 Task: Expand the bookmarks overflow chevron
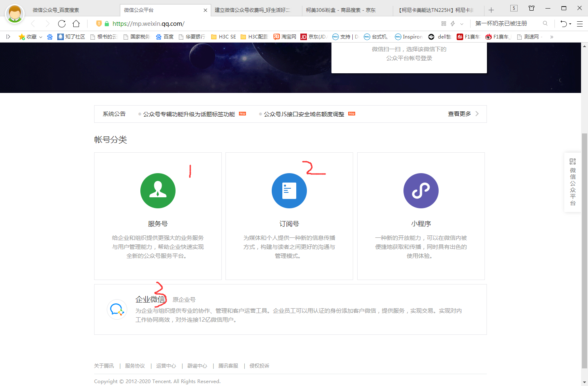[552, 37]
